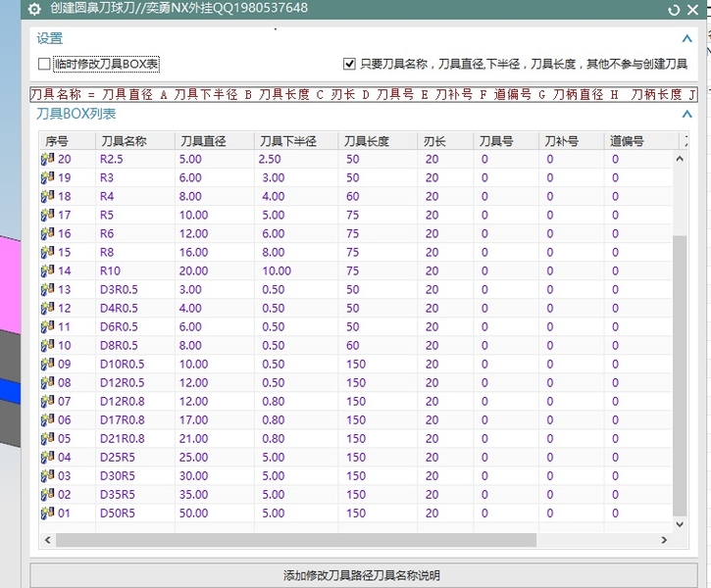The width and height of the screenshot is (711, 588).
Task: Close the tool creation dialog
Action: tap(693, 10)
